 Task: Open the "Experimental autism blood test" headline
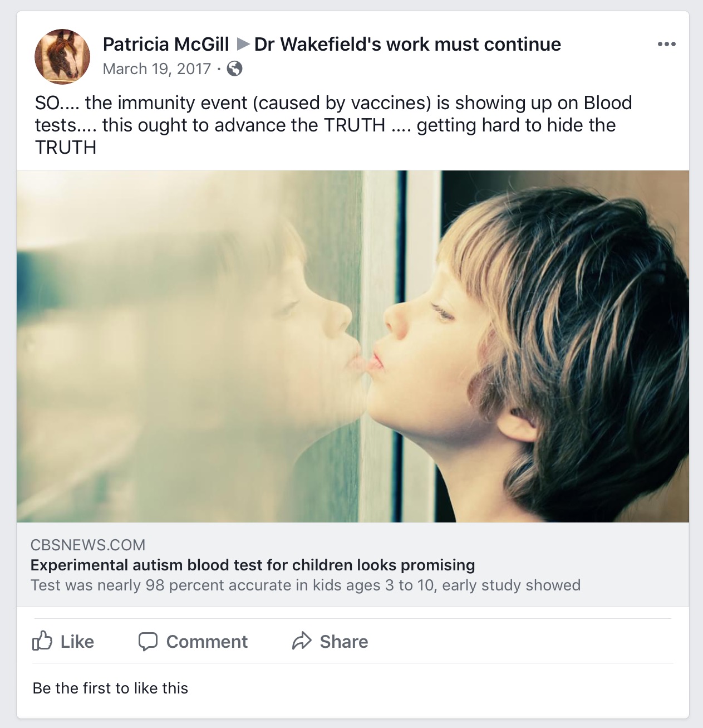tap(253, 565)
